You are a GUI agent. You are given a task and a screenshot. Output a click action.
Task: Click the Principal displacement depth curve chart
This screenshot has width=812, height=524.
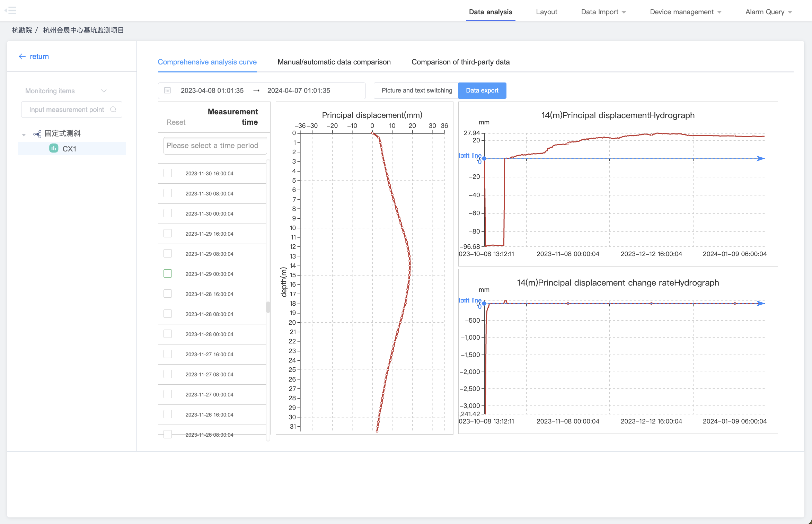(364, 268)
